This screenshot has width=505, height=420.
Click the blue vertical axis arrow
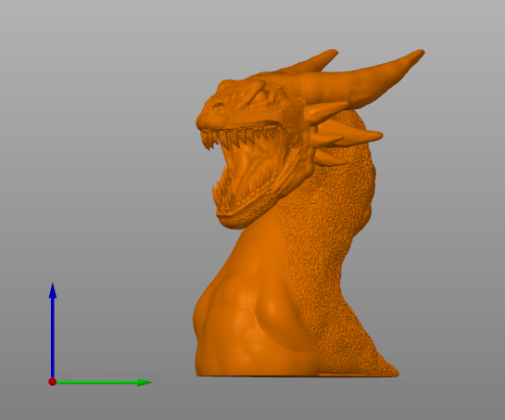(53, 330)
